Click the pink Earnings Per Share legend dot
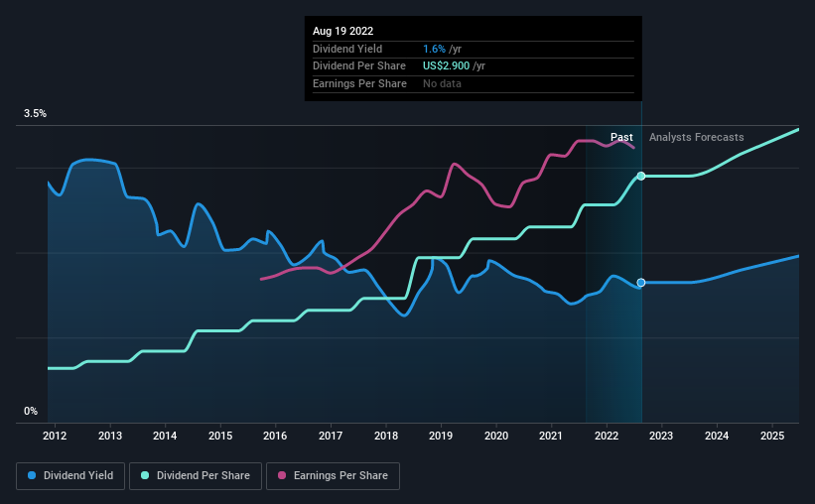Image resolution: width=815 pixels, height=504 pixels. point(282,475)
